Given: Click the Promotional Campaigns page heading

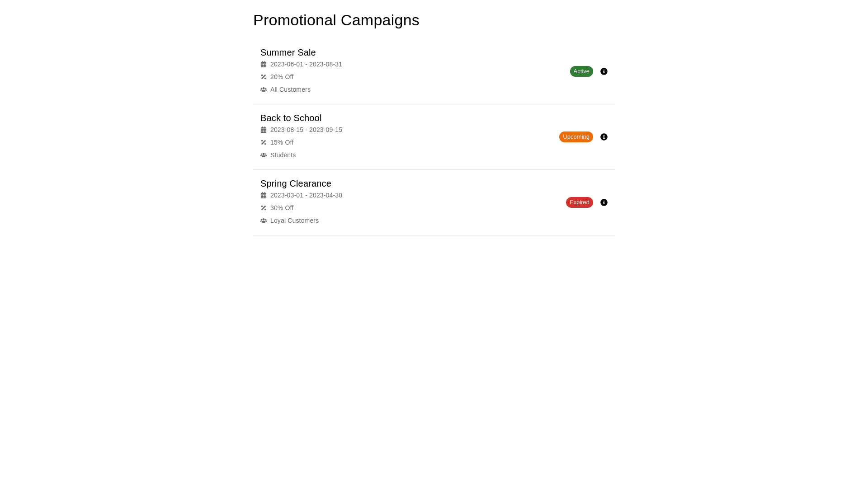Looking at the screenshot, I should [336, 20].
